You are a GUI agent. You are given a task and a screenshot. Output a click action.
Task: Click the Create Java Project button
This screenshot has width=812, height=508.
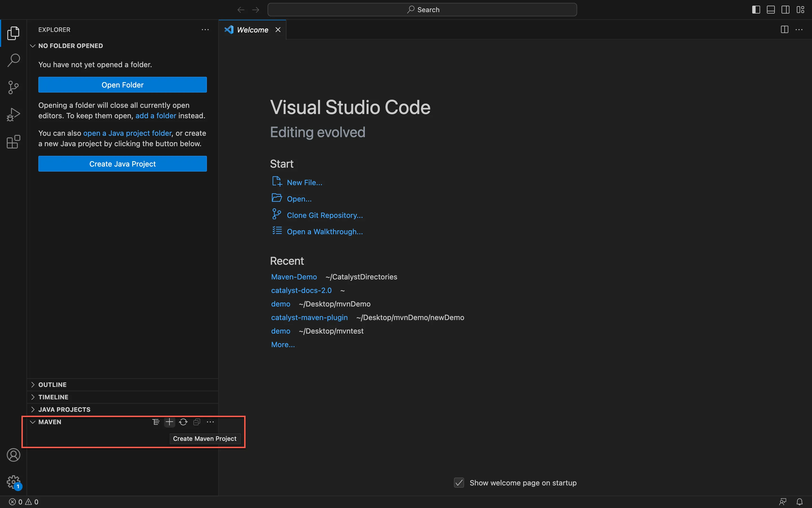(x=122, y=164)
